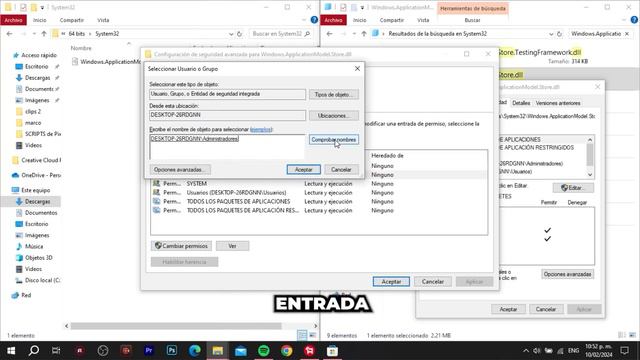This screenshot has height=360, width=640.
Task: Click Editar button in properties window
Action: [x=573, y=188]
